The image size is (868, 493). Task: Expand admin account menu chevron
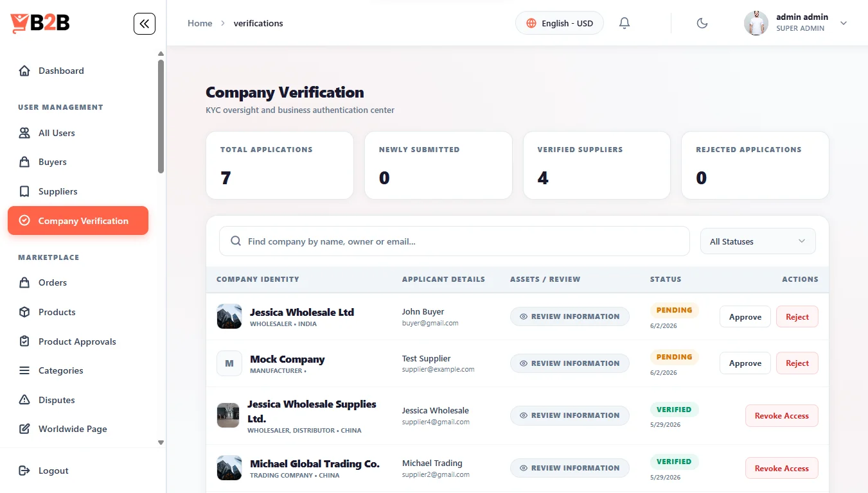pos(844,23)
